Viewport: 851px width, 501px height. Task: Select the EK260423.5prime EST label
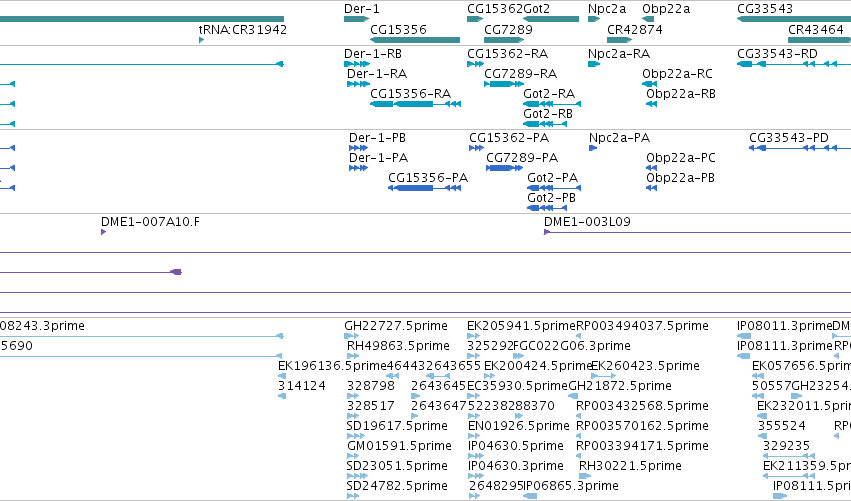coord(645,366)
